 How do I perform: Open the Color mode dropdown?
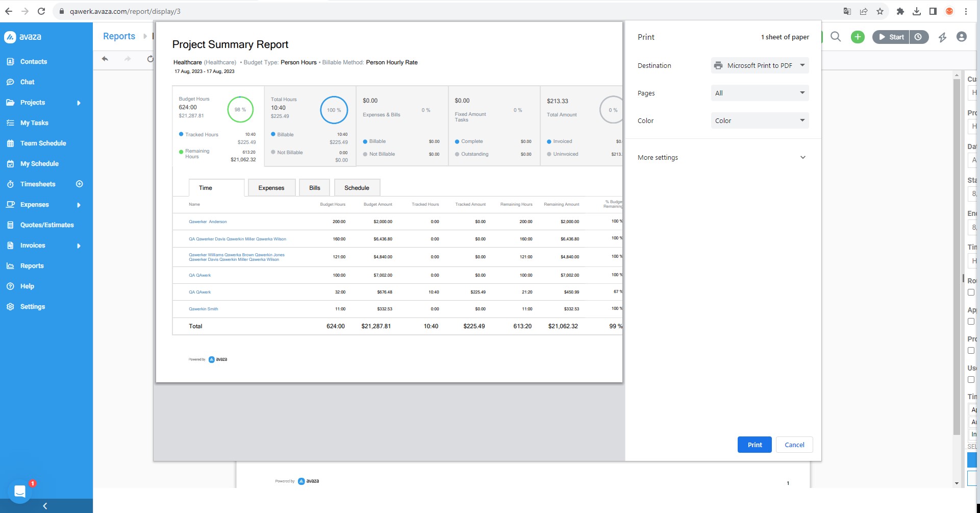760,120
